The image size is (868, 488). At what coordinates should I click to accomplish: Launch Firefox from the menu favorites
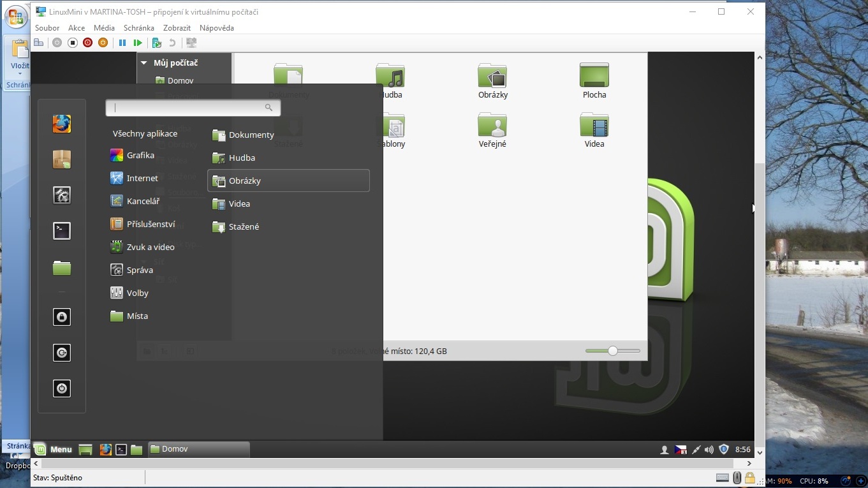[x=62, y=124]
